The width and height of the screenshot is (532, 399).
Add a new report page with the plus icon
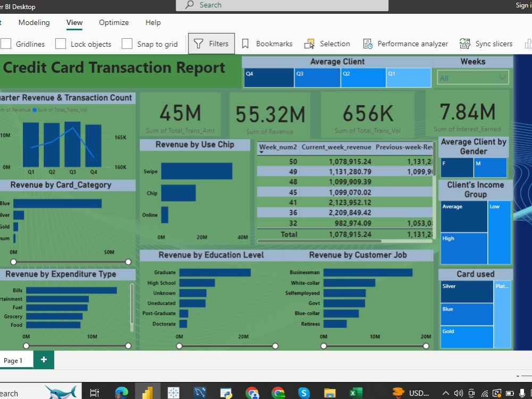pyautogui.click(x=43, y=360)
